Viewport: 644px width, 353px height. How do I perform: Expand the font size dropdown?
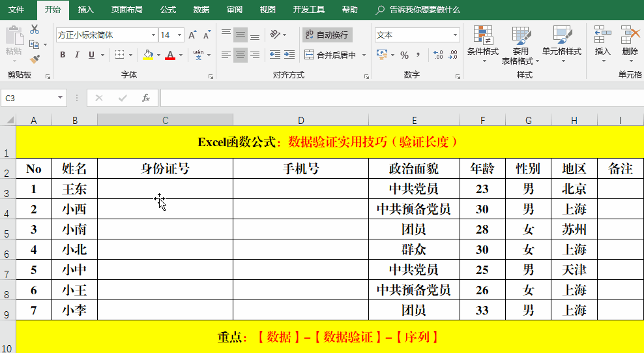click(180, 35)
